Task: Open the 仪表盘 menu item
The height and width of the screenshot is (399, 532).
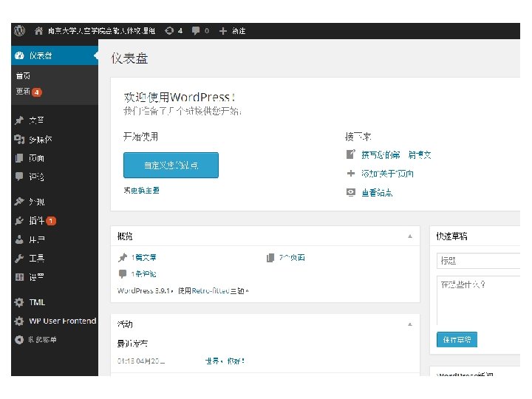Action: [x=55, y=55]
